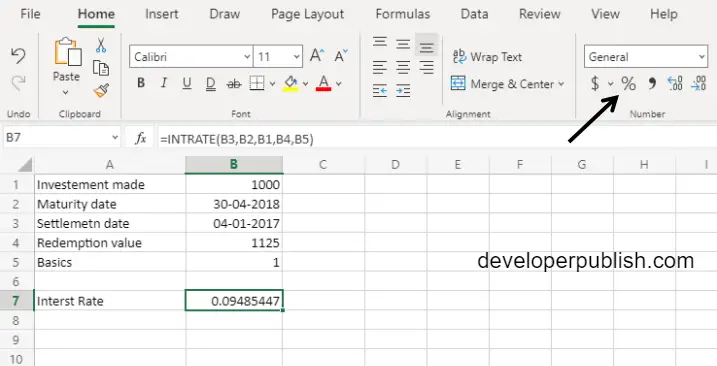
Task: Click Increase Font Size icon
Action: pyautogui.click(x=316, y=56)
